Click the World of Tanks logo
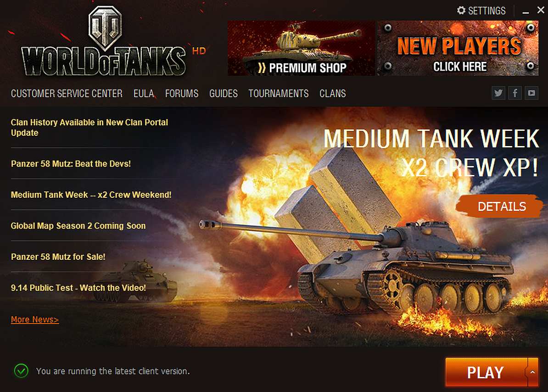The image size is (548, 392). [x=104, y=42]
